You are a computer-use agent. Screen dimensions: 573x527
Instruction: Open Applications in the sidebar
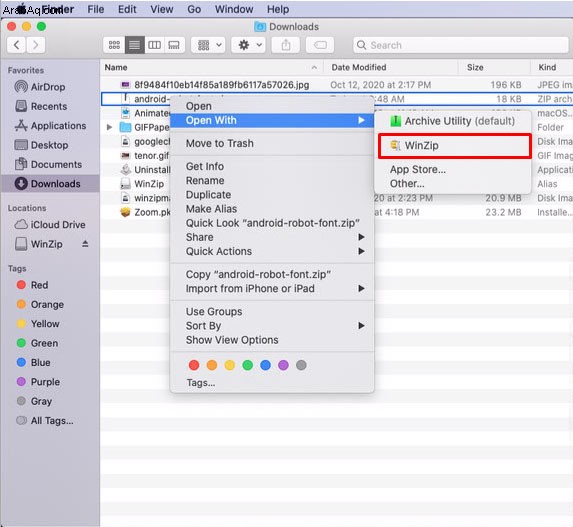click(50, 126)
